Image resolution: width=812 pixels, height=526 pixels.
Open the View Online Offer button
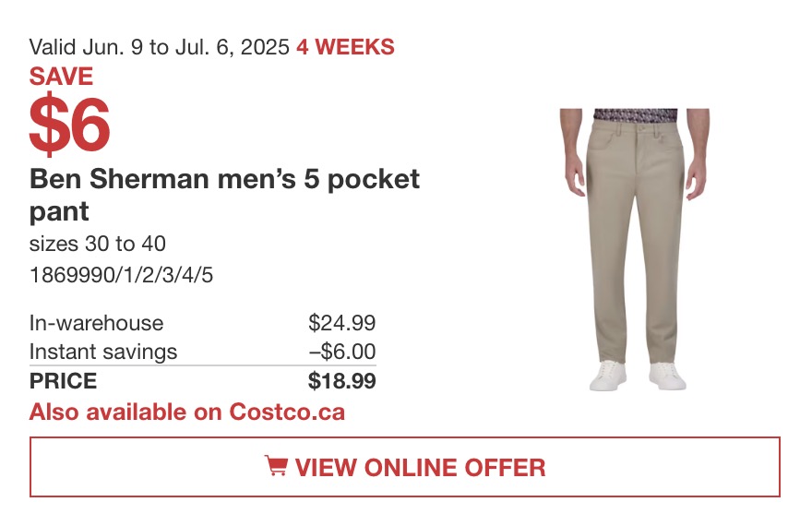click(405, 467)
